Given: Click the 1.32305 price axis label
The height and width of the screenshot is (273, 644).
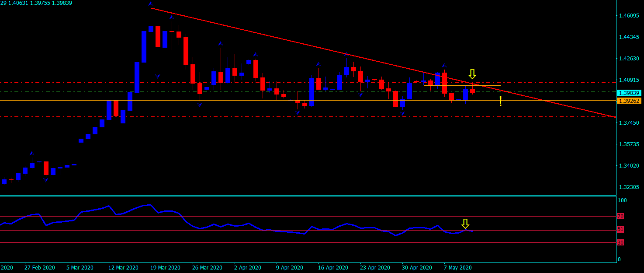Looking at the screenshot, I should (x=630, y=187).
